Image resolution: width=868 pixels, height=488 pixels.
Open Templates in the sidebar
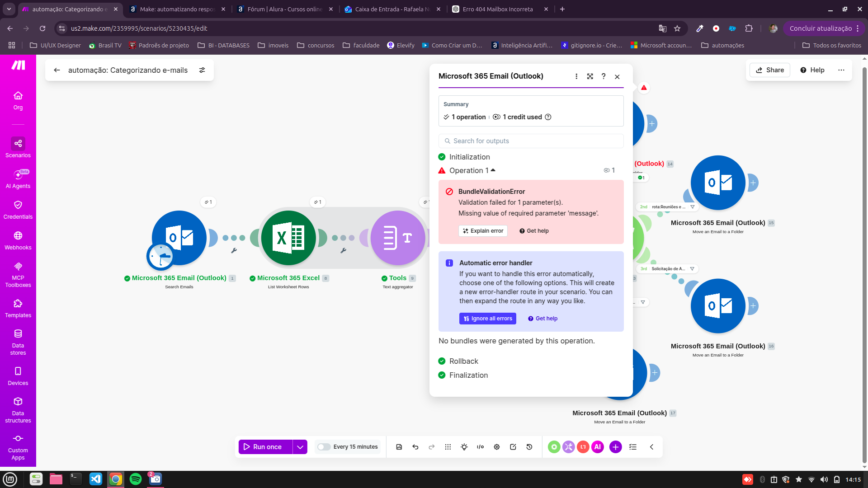18,308
